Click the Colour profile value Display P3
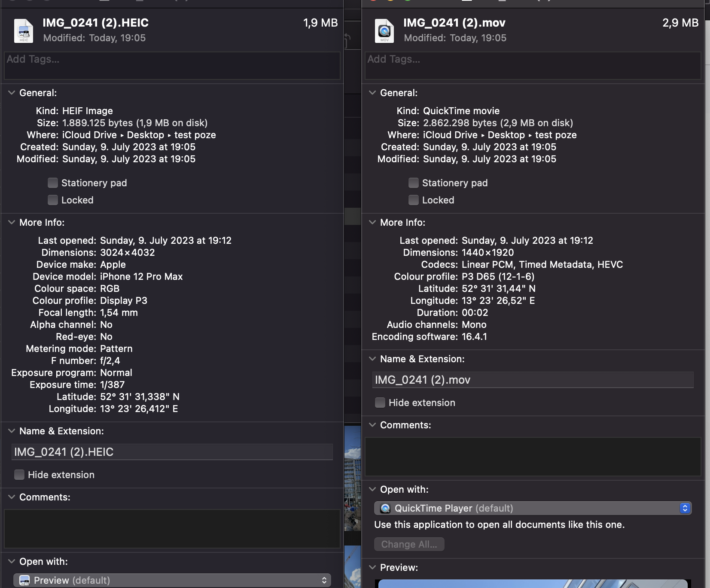The width and height of the screenshot is (710, 588). click(x=124, y=300)
